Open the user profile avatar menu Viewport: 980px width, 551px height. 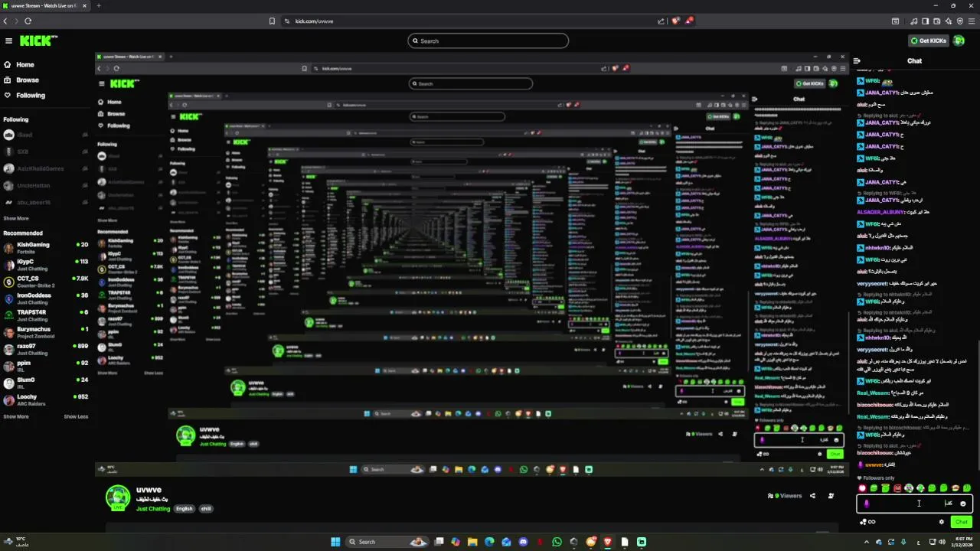point(959,41)
